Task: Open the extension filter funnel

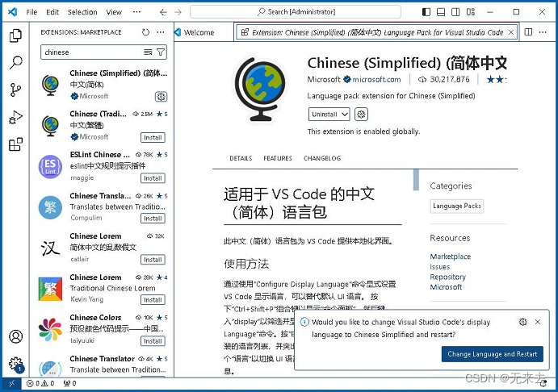Action: pos(161,52)
